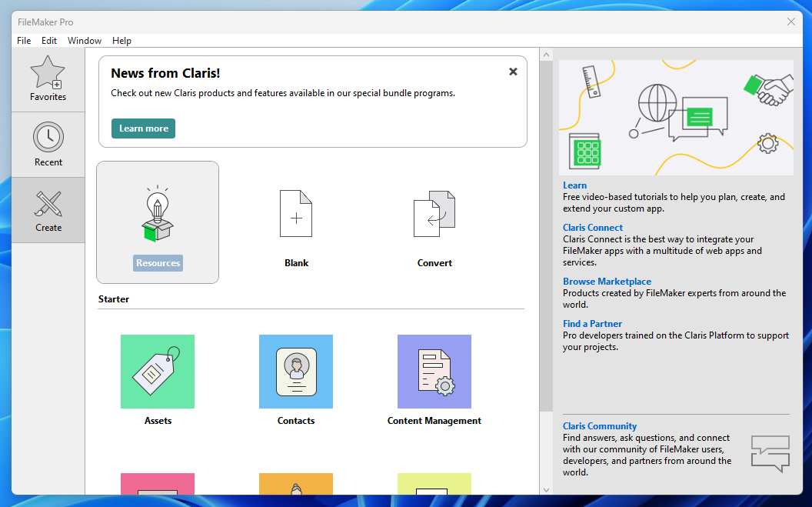Click the Convert label
Image resolution: width=812 pixels, height=507 pixels.
tap(434, 262)
